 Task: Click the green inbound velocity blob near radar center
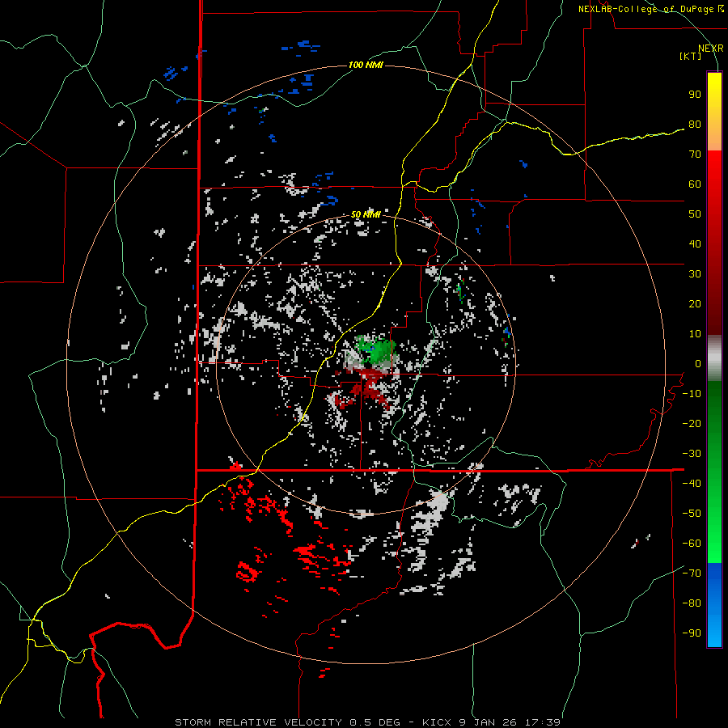[377, 351]
